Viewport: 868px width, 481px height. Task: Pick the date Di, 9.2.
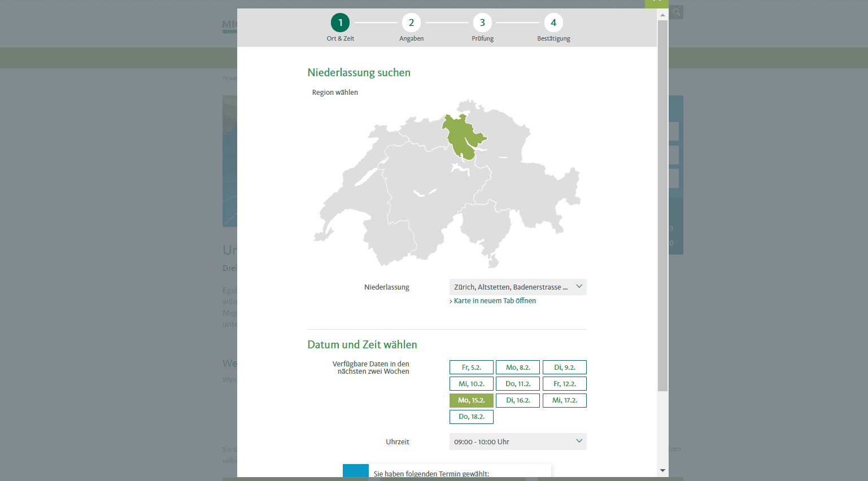pyautogui.click(x=564, y=368)
